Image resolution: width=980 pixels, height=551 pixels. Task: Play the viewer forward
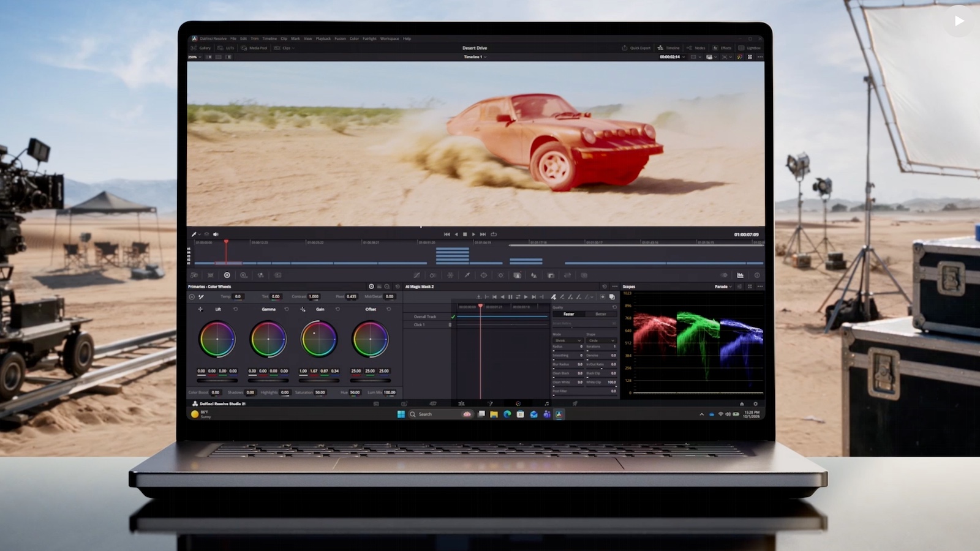(x=473, y=234)
